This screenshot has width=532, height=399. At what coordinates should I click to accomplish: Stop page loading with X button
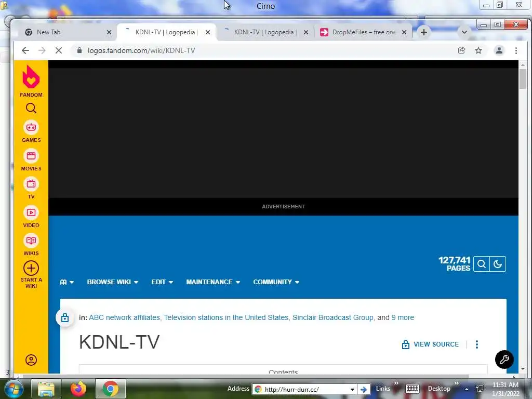click(58, 50)
